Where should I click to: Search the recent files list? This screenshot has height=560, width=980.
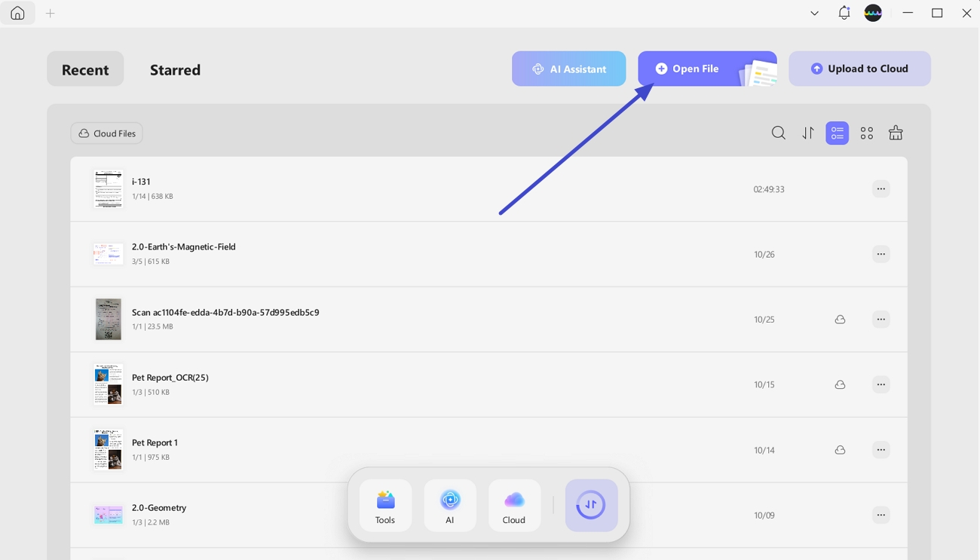(779, 133)
